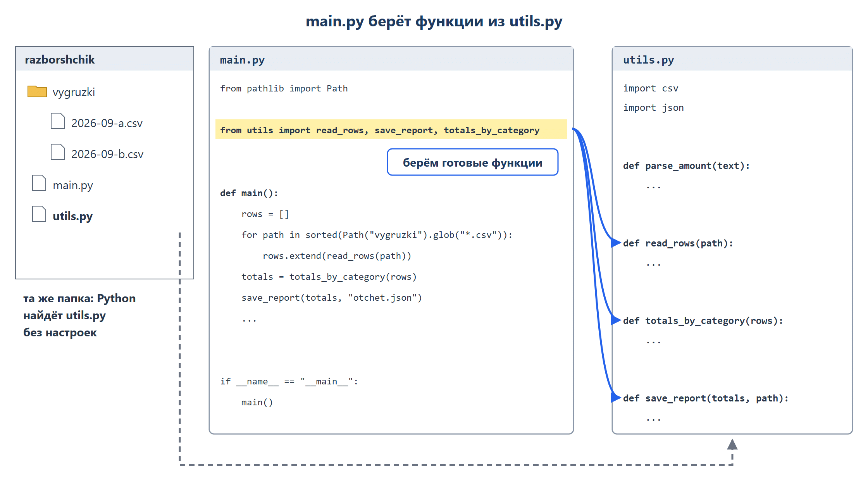Click the file icon next to 2026-09-b.csv
Image resolution: width=868 pixels, height=496 pixels.
tap(58, 152)
